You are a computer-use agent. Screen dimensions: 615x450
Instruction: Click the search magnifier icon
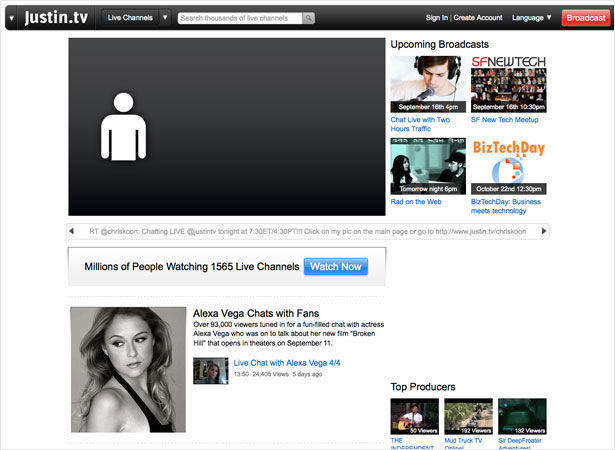point(308,18)
